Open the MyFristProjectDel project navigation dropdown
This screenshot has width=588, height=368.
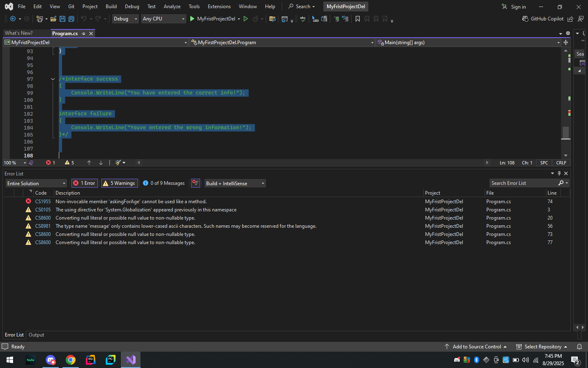pyautogui.click(x=96, y=43)
